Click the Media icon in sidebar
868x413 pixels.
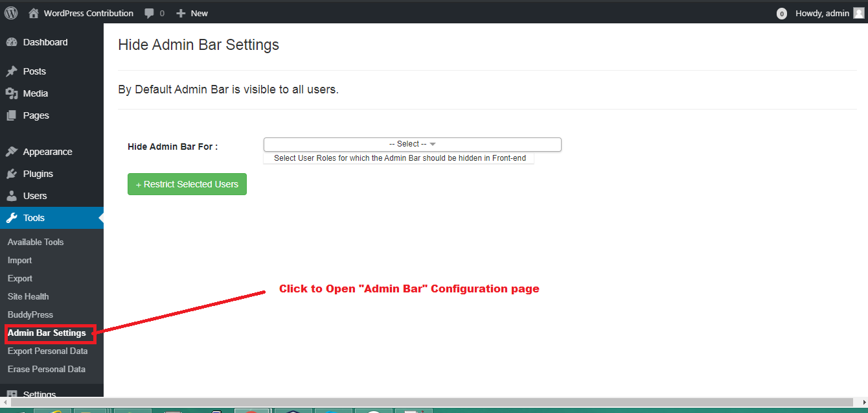click(x=11, y=93)
